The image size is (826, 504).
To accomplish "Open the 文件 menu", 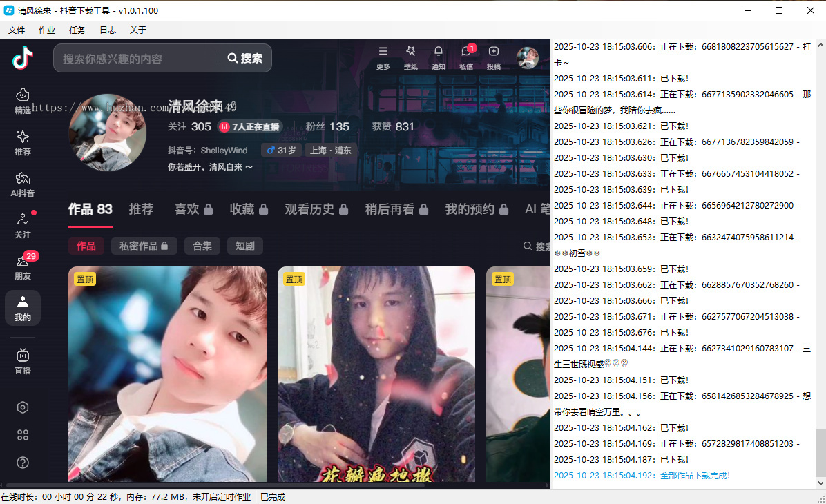I will click(x=17, y=30).
